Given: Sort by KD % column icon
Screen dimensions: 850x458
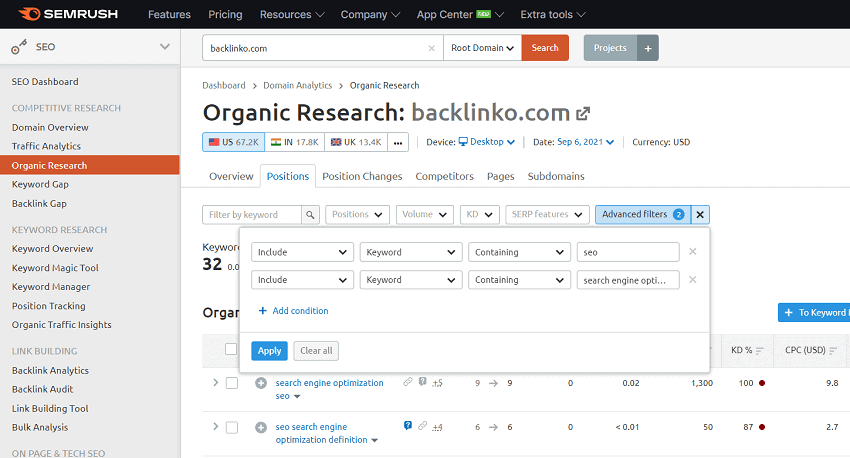Looking at the screenshot, I should (759, 351).
